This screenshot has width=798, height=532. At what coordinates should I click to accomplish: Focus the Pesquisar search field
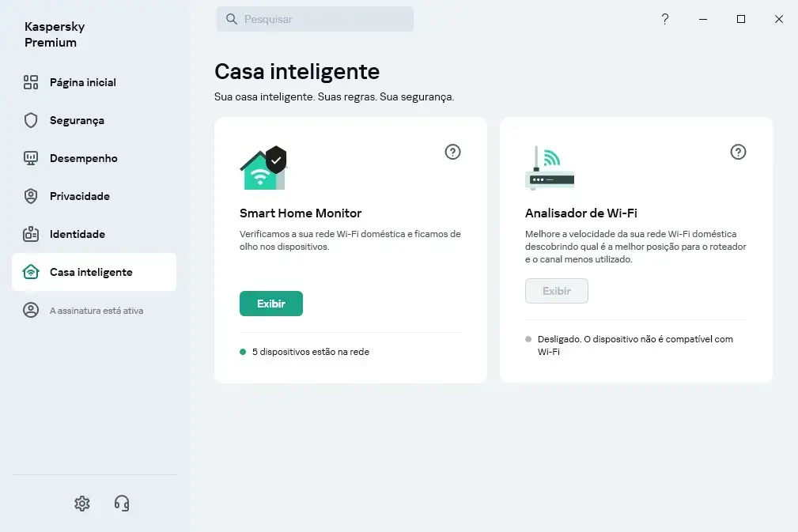coord(324,19)
